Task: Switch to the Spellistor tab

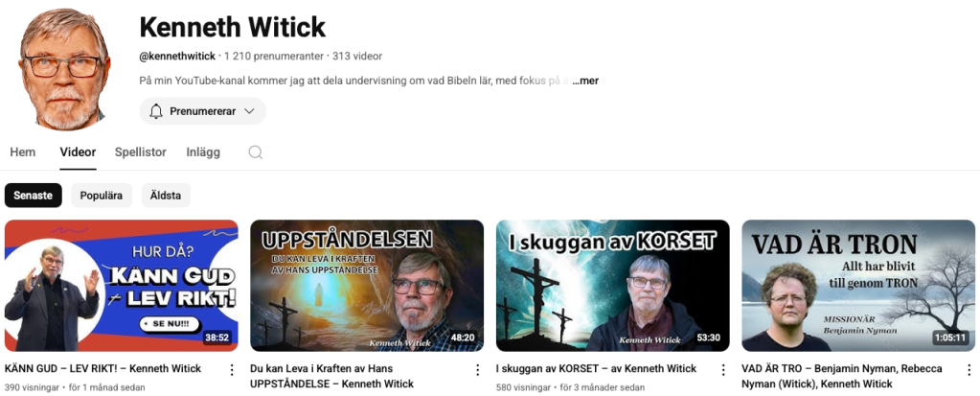Action: click(141, 152)
